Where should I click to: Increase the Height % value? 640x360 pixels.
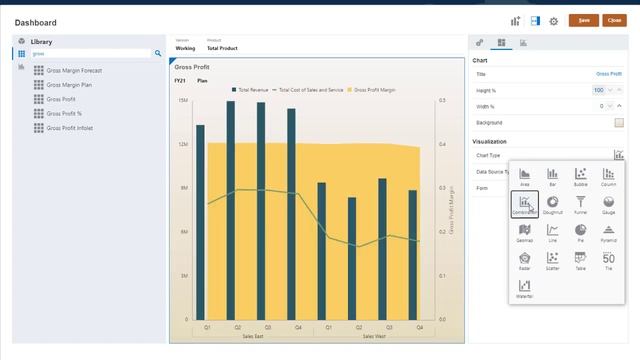point(619,90)
